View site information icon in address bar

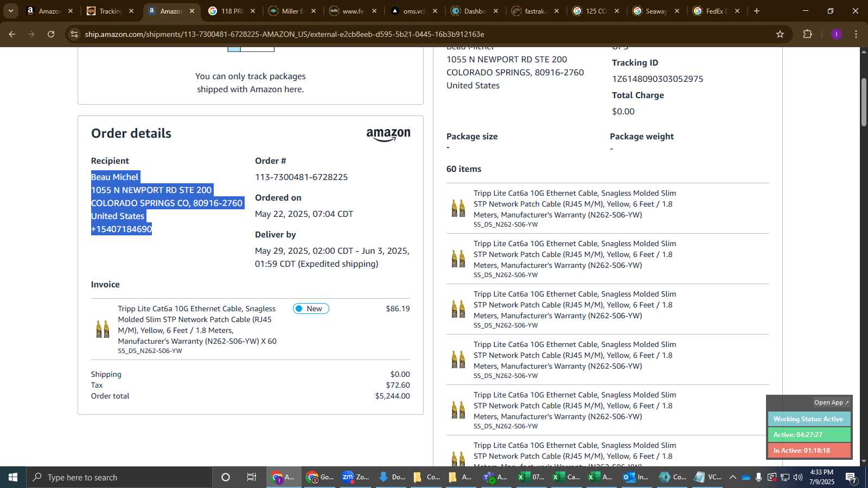74,34
